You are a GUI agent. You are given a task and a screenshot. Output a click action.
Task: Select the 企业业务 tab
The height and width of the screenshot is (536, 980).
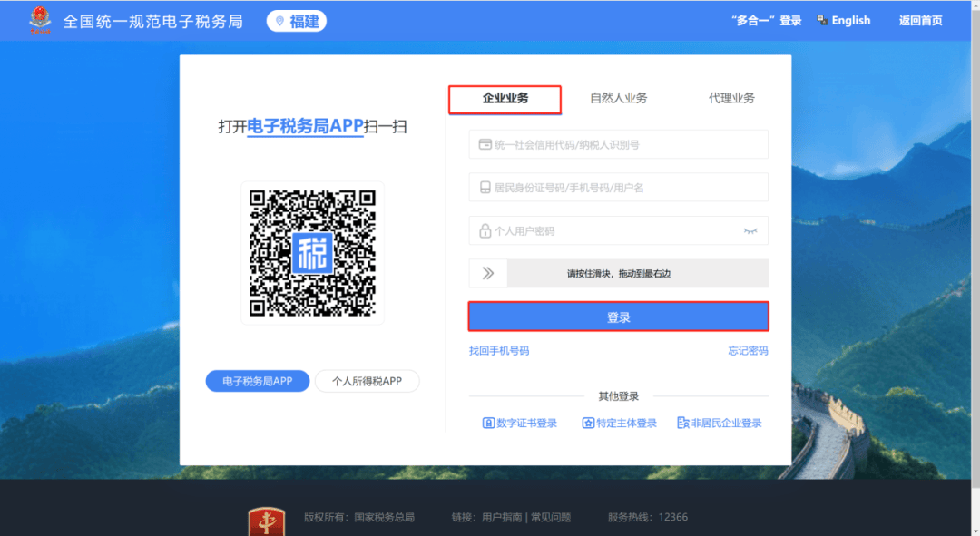click(505, 99)
